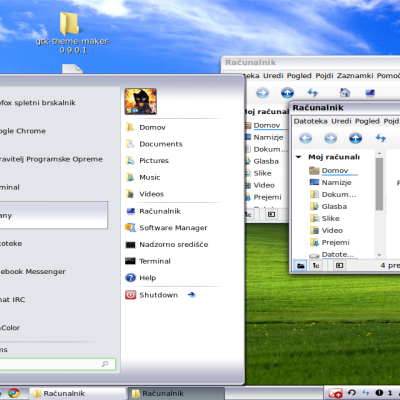Click mail notification tray icon
The width and height of the screenshot is (400, 400).
pyautogui.click(x=336, y=393)
